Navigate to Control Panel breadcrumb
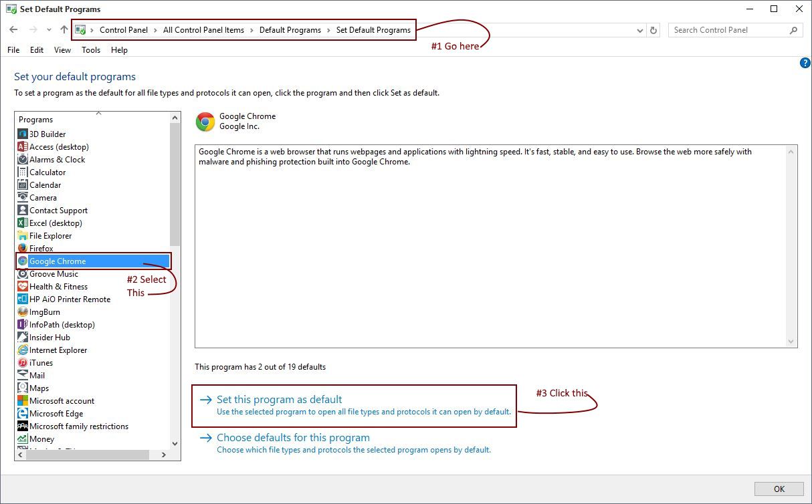This screenshot has height=504, width=812. (x=124, y=30)
